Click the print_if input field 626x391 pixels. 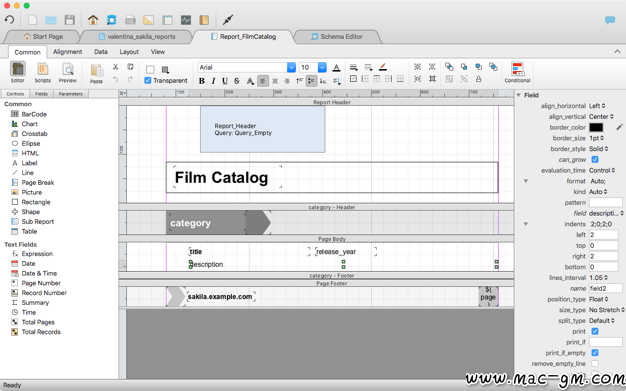[606, 342]
